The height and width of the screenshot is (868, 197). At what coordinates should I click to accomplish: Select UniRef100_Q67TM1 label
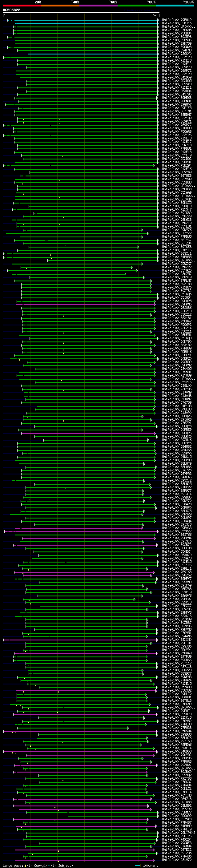click(177, 111)
